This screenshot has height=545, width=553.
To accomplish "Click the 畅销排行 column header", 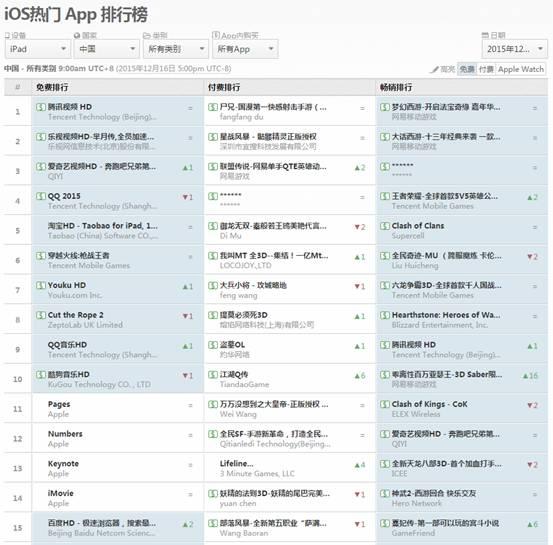I will 396,87.
